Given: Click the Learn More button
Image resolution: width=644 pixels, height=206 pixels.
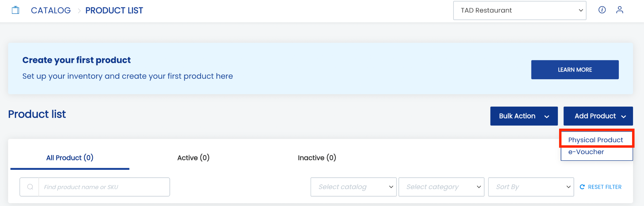Looking at the screenshot, I should point(575,70).
